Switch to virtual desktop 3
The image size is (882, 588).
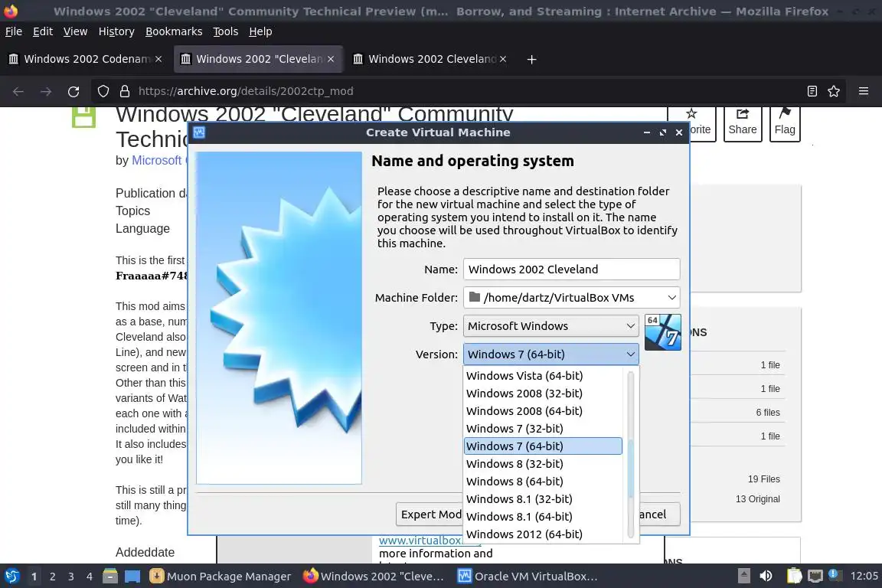pyautogui.click(x=71, y=577)
